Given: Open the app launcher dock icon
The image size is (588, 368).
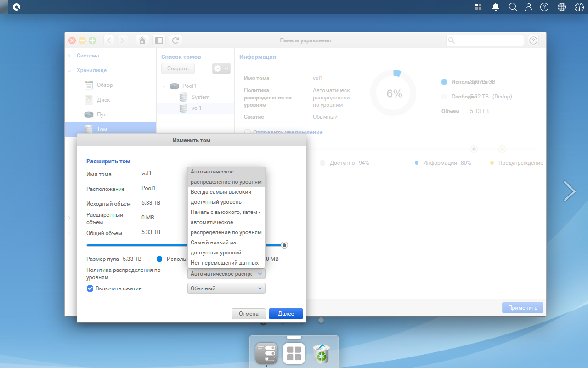Looking at the screenshot, I should [294, 353].
